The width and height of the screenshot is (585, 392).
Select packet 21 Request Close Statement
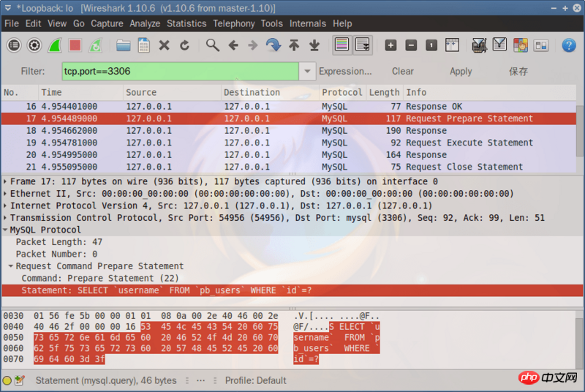(289, 167)
